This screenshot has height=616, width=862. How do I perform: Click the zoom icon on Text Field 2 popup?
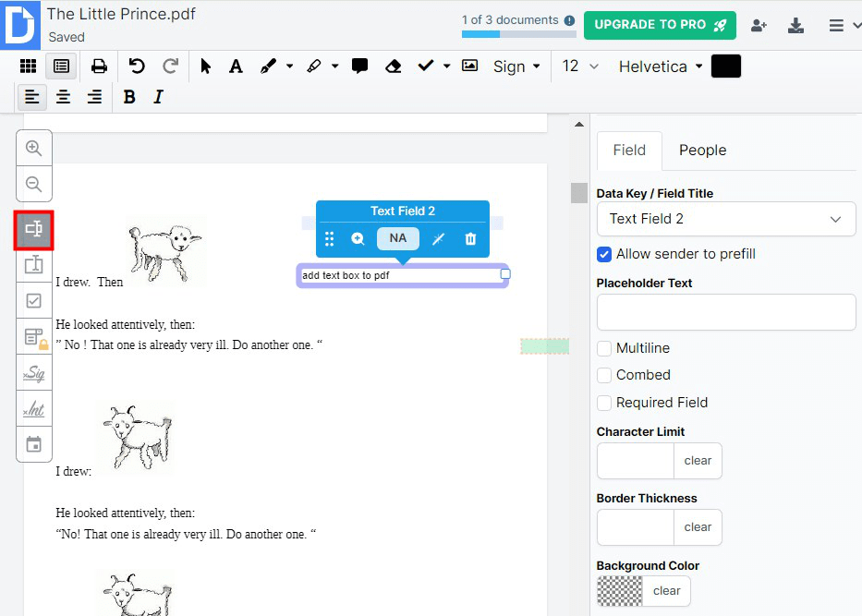tap(358, 238)
